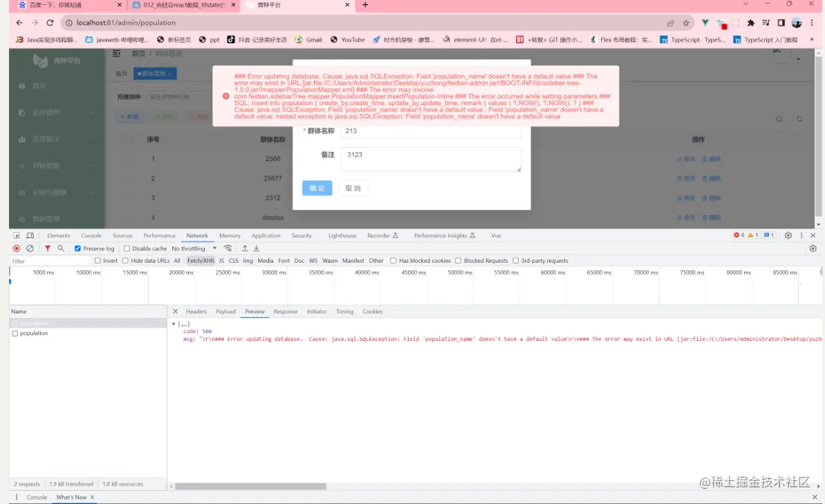Tick the checkbox beside population request
Image resolution: width=825 pixels, height=504 pixels.
(x=15, y=333)
